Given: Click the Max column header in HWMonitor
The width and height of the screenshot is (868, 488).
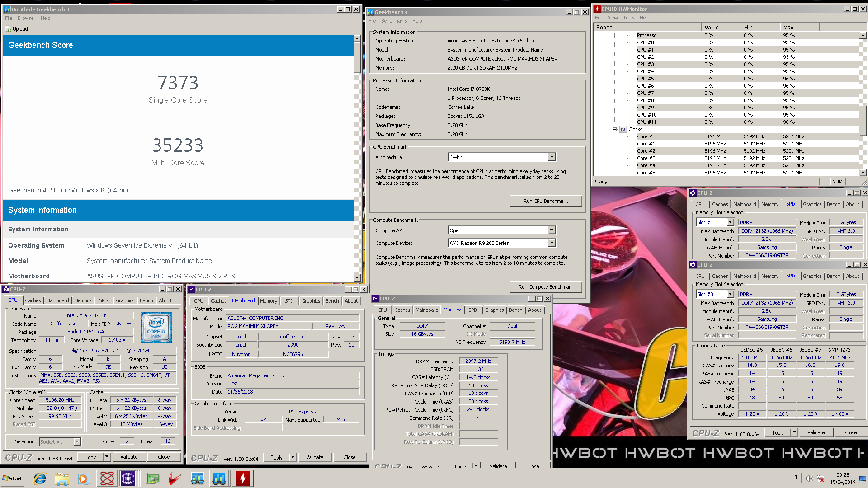Looking at the screenshot, I should tap(799, 28).
